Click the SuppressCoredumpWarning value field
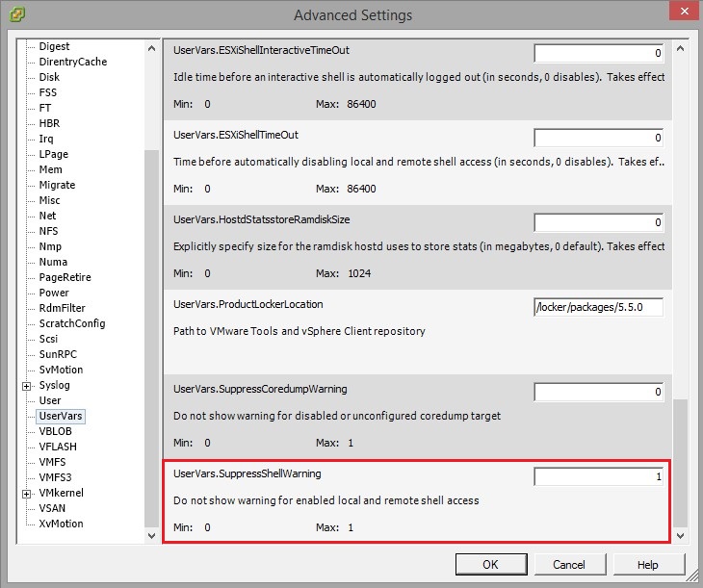 click(598, 392)
